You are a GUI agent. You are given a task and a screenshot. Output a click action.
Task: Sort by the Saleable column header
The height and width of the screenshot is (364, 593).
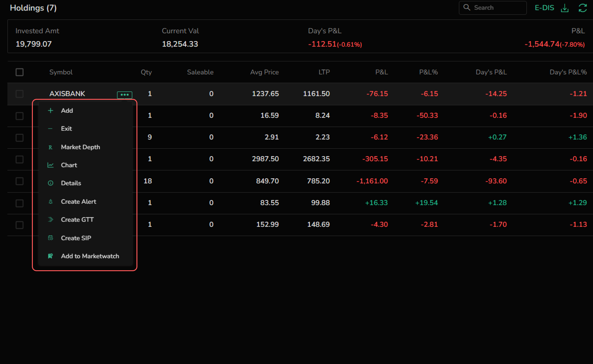[x=200, y=72]
